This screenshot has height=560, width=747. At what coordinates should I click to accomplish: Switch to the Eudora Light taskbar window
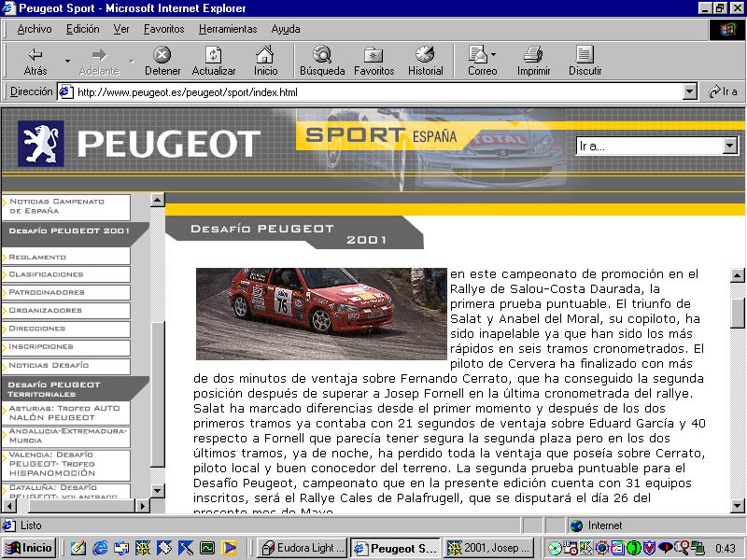[x=303, y=548]
